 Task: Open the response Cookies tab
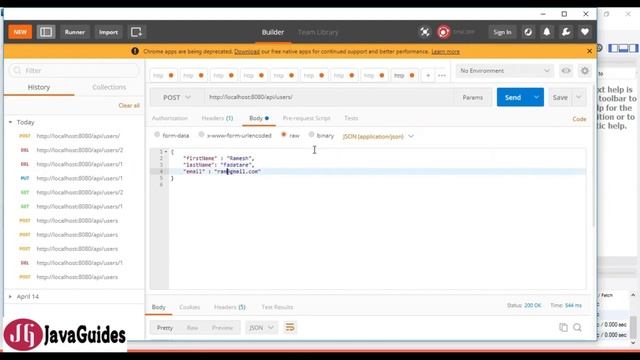click(x=189, y=307)
